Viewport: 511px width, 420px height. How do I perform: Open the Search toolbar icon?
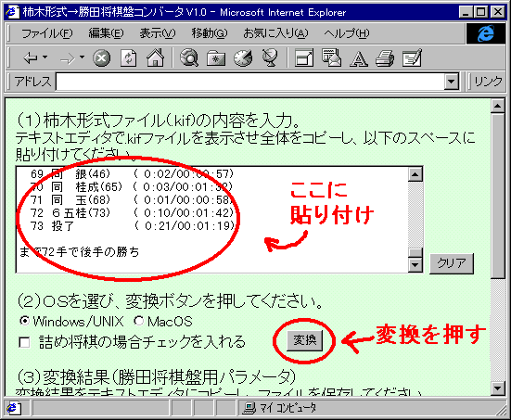189,58
